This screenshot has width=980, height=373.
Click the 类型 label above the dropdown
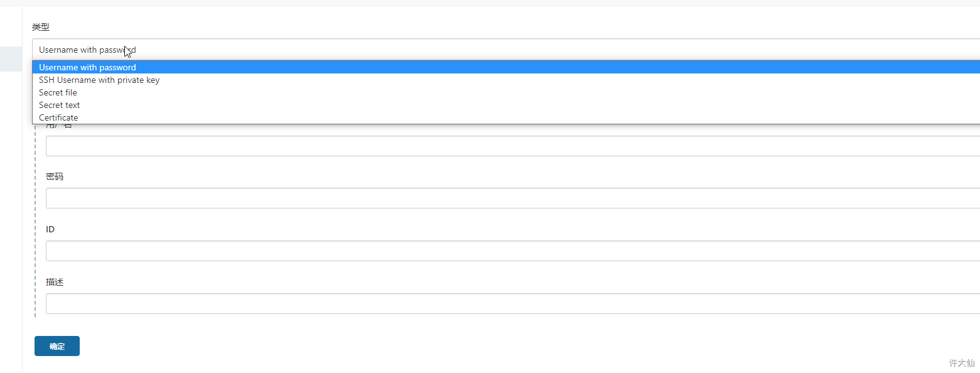(41, 27)
